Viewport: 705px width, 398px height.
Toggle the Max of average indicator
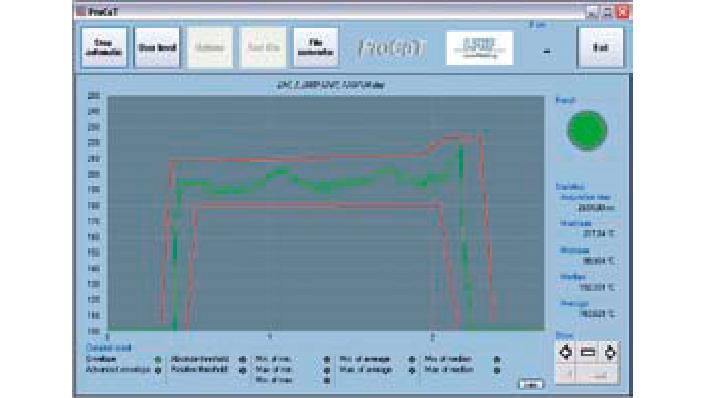tap(412, 370)
